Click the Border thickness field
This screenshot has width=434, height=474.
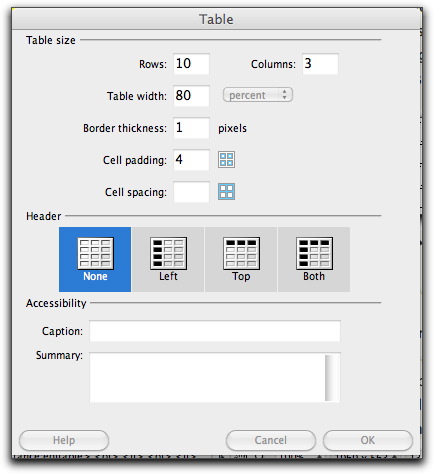pyautogui.click(x=191, y=128)
